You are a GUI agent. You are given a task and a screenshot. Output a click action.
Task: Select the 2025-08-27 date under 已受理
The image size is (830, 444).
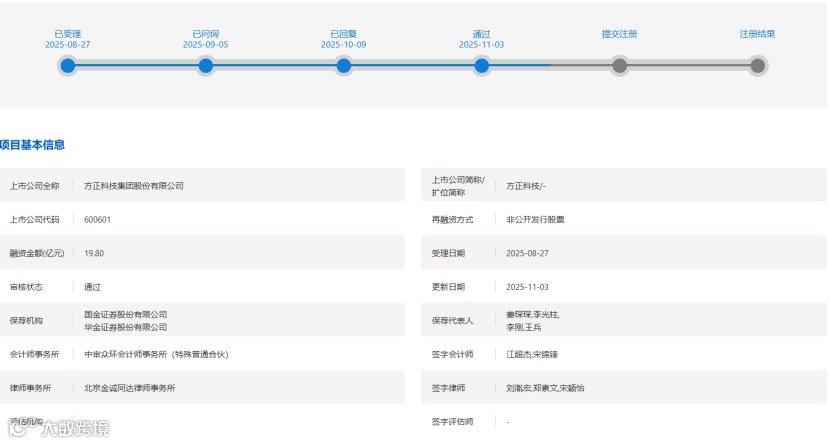coord(68,45)
